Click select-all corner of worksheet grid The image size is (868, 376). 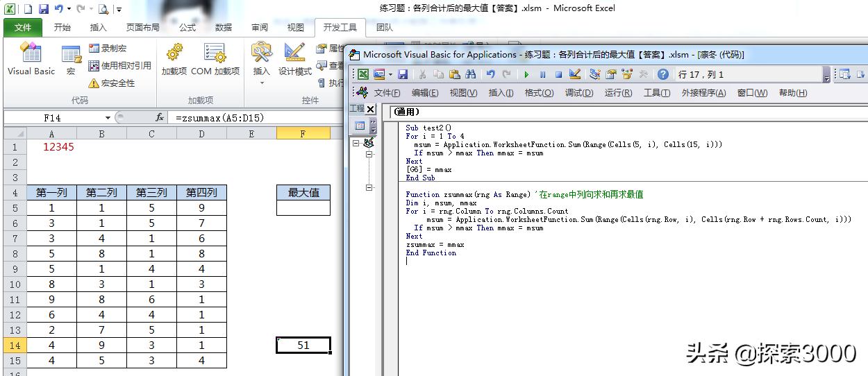15,134
